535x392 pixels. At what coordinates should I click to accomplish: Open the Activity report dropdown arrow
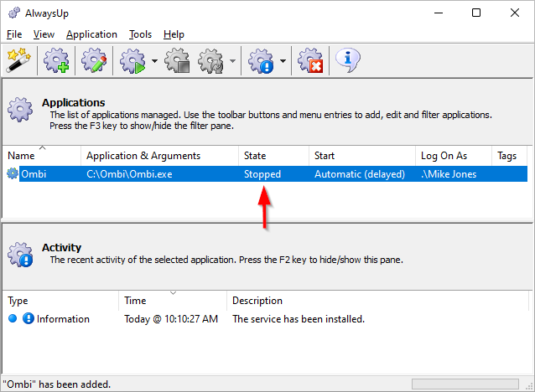coord(283,61)
